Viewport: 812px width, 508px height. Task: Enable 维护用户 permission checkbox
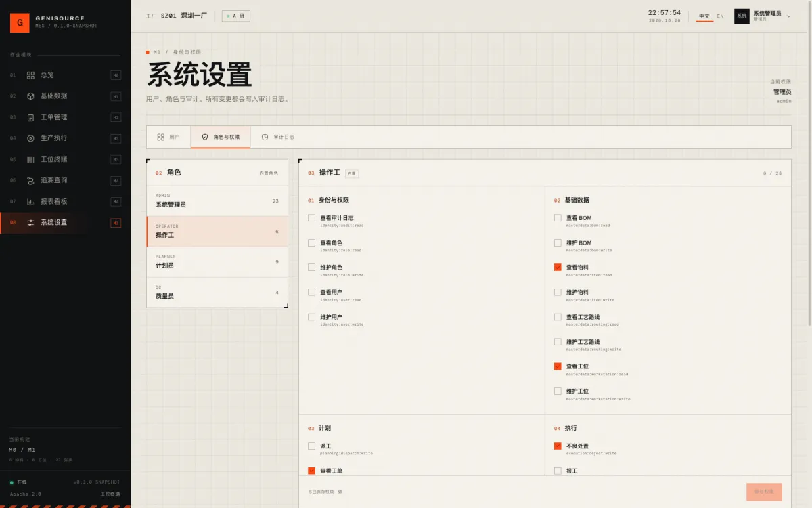pyautogui.click(x=311, y=317)
